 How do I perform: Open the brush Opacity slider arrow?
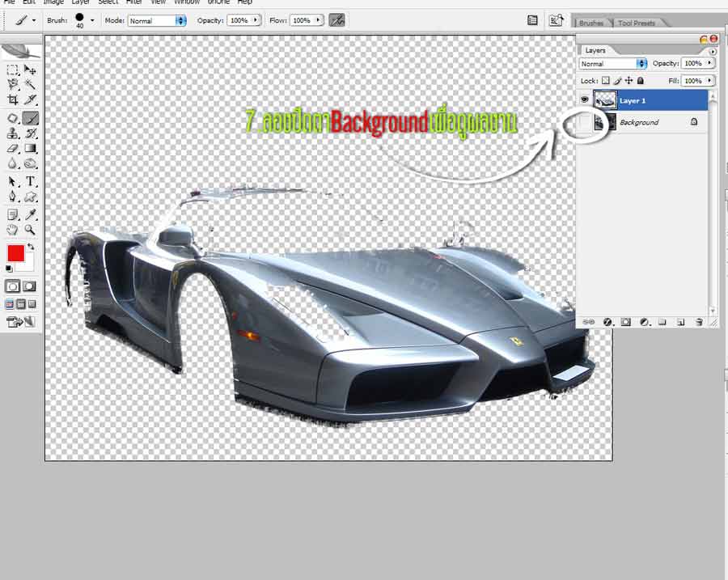256,20
